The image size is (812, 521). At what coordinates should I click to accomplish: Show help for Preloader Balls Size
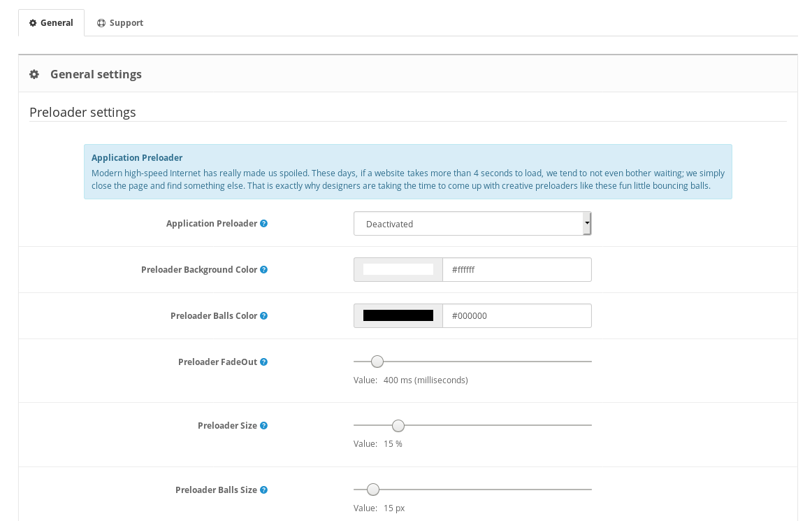coord(263,490)
